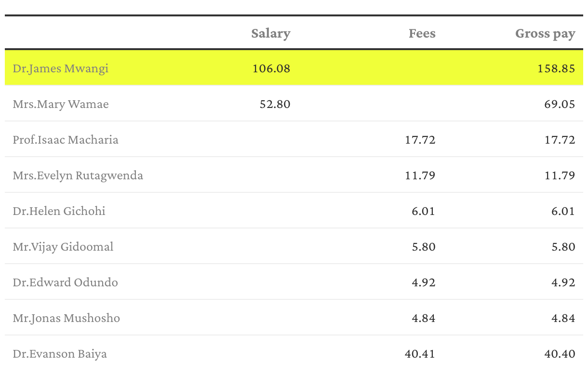Select the Mrs.Mary Wamae row name
588x375 pixels.
61,104
